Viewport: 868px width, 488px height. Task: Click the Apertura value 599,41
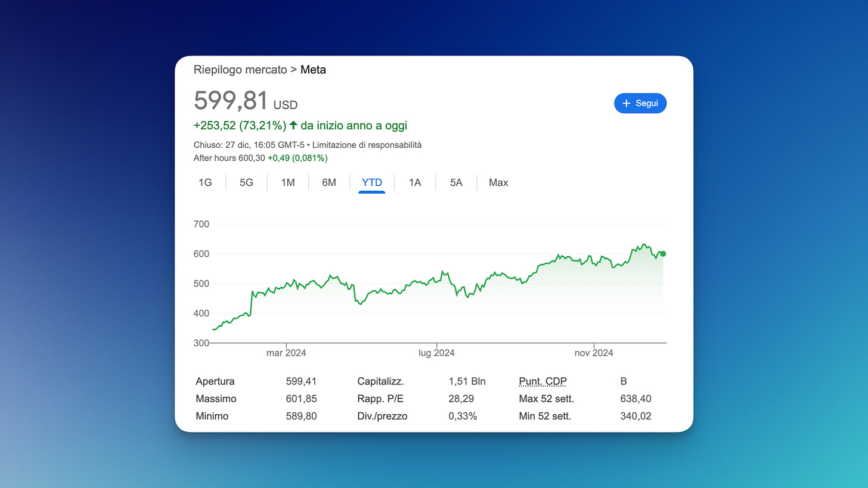pos(301,381)
